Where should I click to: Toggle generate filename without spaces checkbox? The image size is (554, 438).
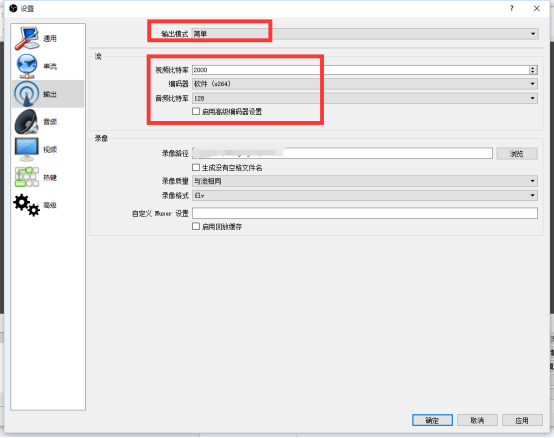tap(196, 167)
